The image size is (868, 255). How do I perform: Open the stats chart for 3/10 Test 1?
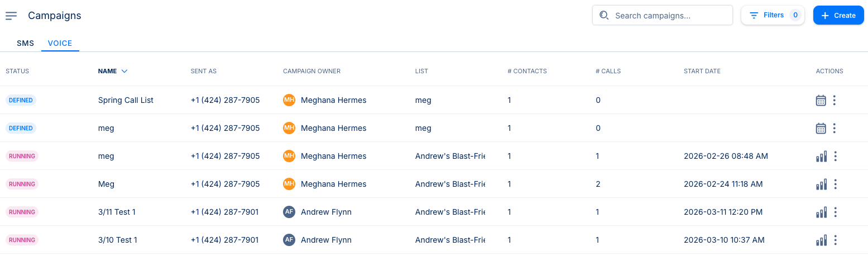click(x=821, y=240)
